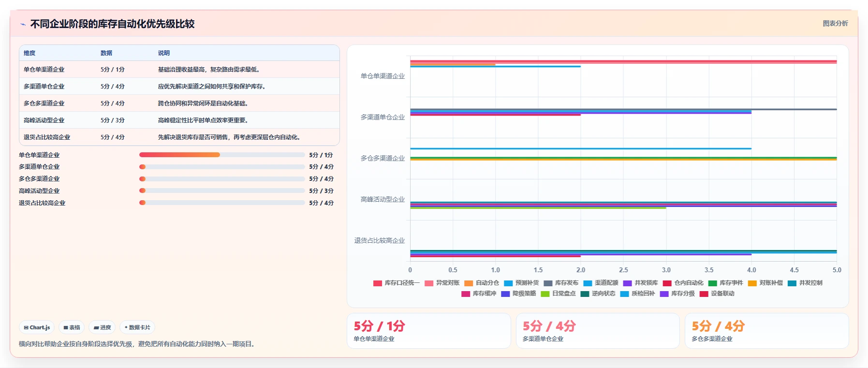Image resolution: width=868 pixels, height=368 pixels.
Task: Toggle the 库存事件 legend entry
Action: pos(725,283)
